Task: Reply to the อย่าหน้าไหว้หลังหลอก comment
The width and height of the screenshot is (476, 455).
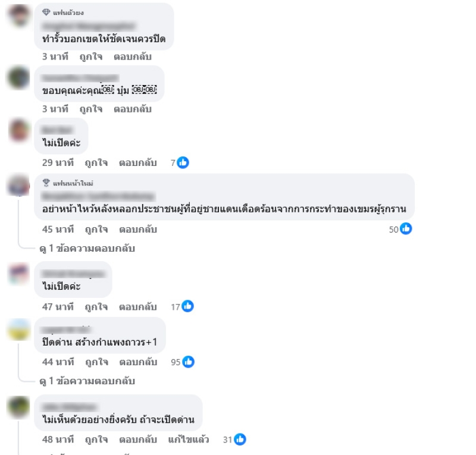Action: (138, 230)
